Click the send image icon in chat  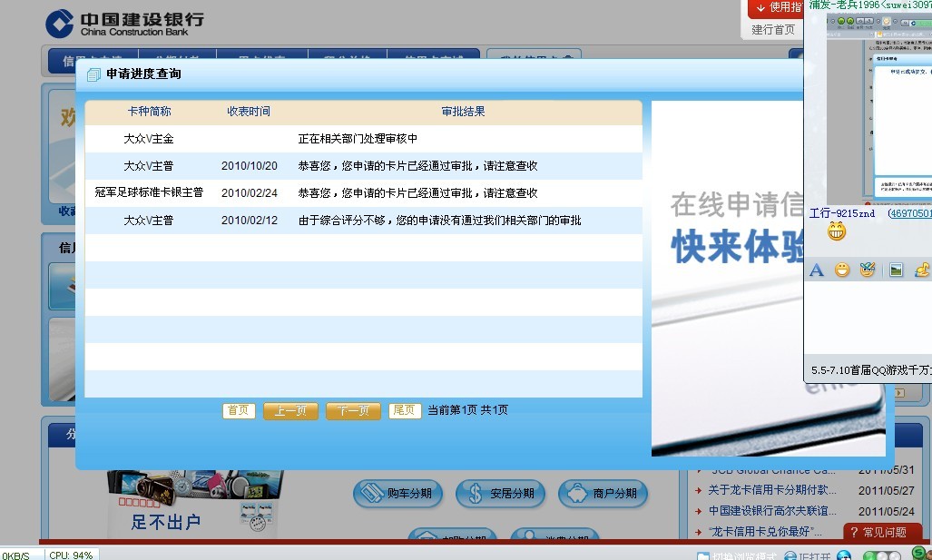point(896,270)
